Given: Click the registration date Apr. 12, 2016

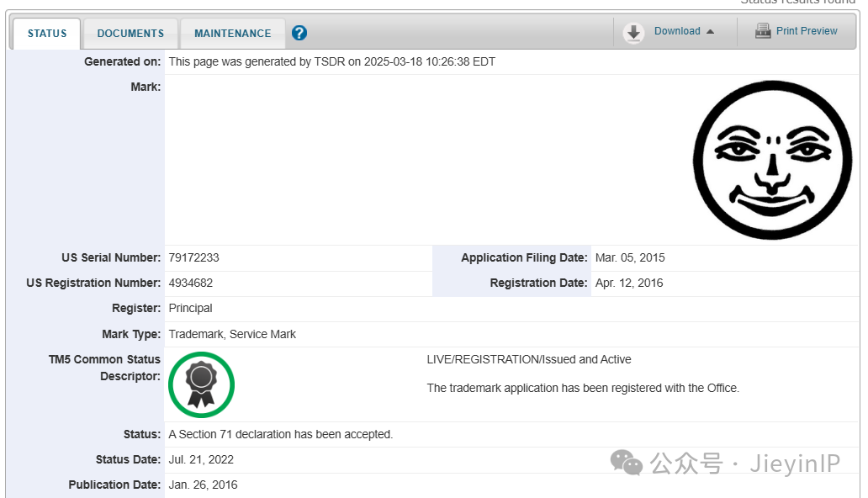Looking at the screenshot, I should click(629, 283).
